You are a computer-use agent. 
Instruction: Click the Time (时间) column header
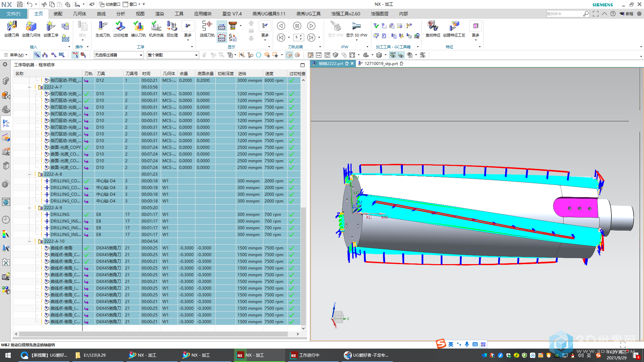(x=150, y=74)
